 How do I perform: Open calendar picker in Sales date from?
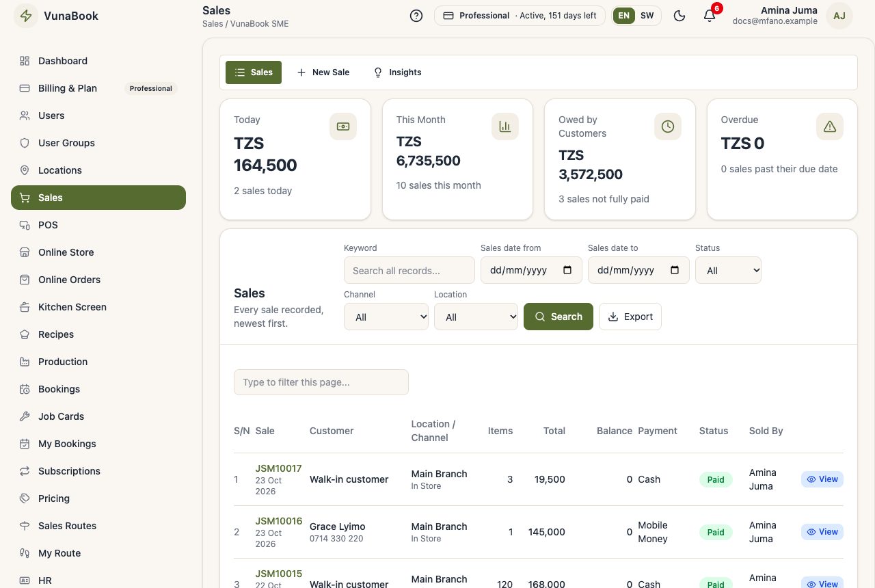point(567,270)
